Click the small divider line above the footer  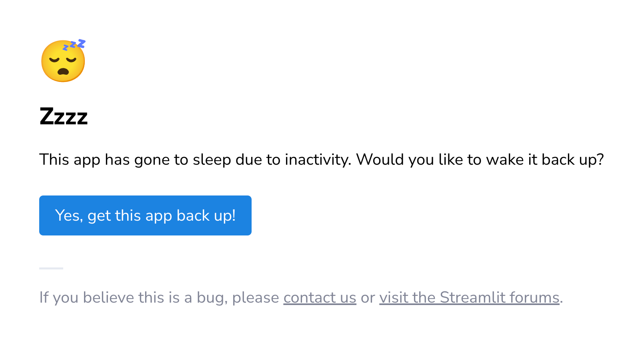[x=51, y=268]
